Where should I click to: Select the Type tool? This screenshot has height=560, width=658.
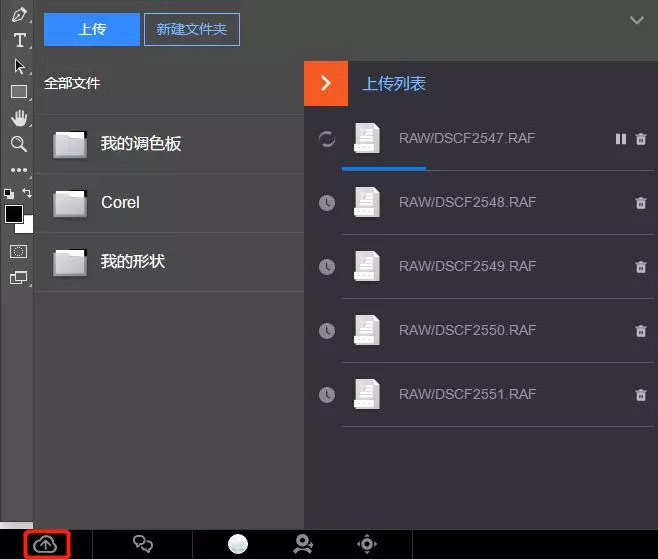click(x=19, y=40)
